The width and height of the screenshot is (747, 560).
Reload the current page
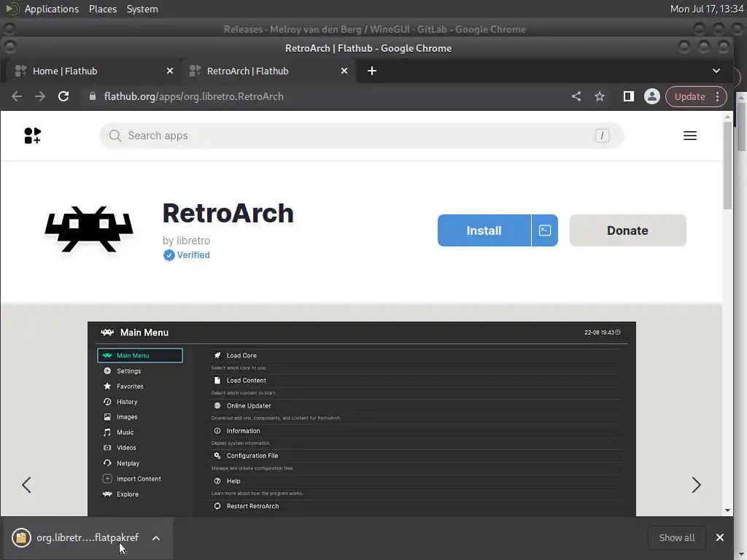(63, 97)
